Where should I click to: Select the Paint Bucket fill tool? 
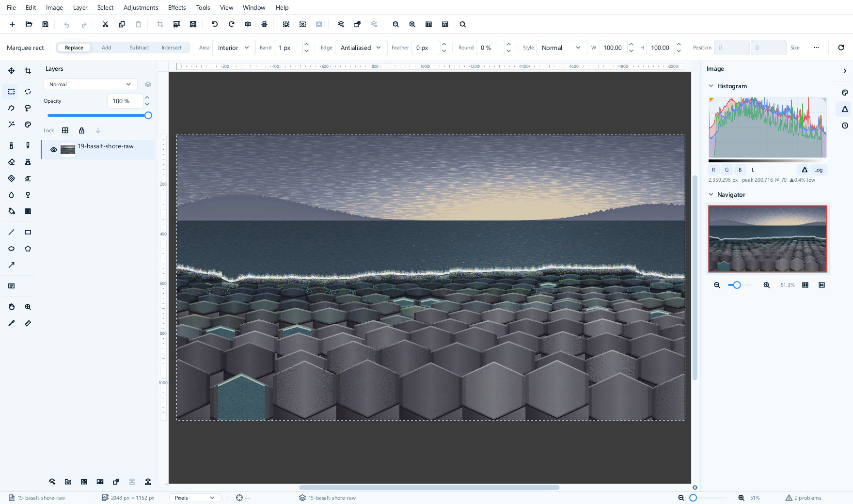point(11,211)
